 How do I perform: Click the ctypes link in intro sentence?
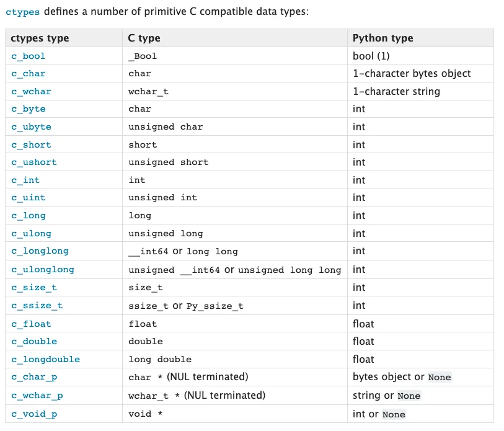22,12
